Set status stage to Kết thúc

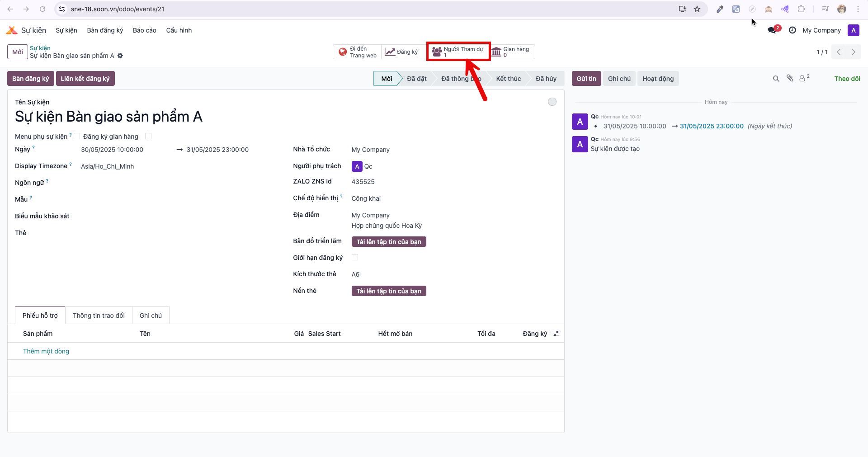[508, 79]
